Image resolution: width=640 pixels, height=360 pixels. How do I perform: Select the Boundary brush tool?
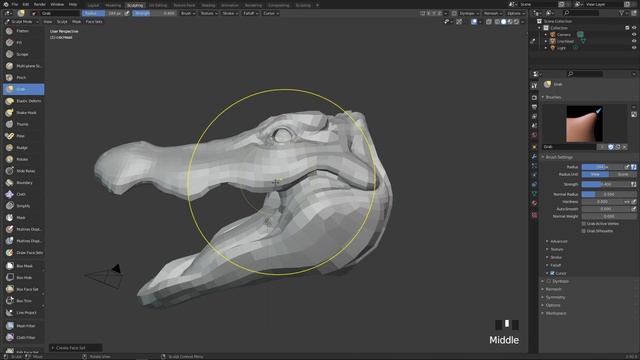point(23,183)
